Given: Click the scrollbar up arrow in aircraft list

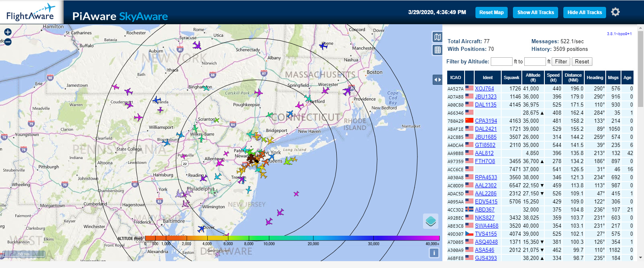Looking at the screenshot, I should (640, 28).
